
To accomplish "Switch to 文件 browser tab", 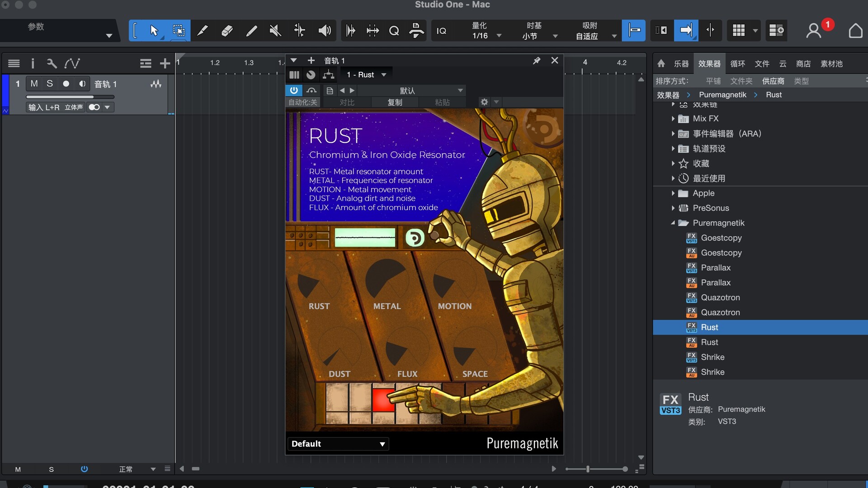I will [x=762, y=64].
